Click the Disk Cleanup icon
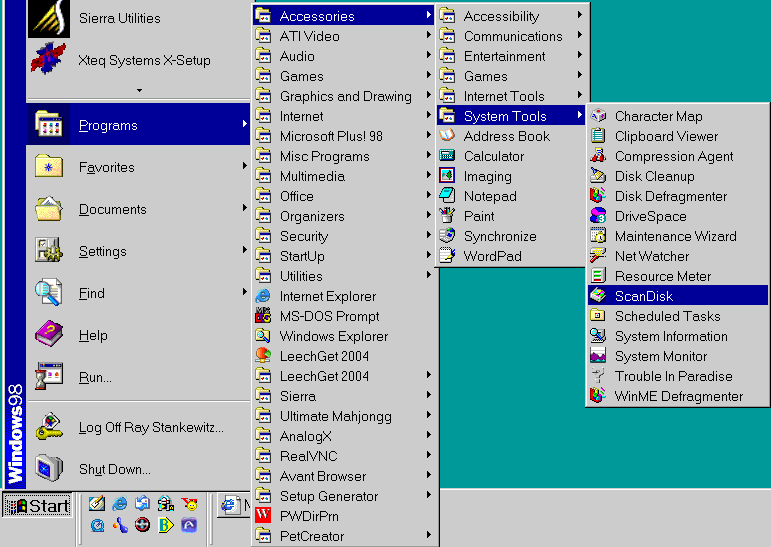 click(x=598, y=176)
